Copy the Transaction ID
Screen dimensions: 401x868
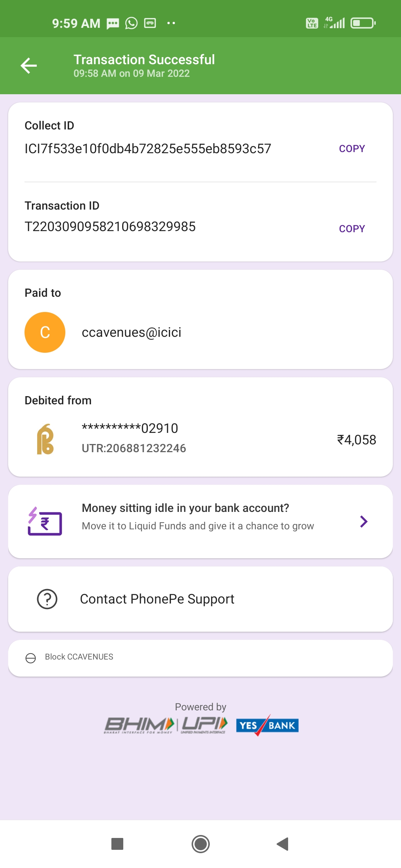352,229
